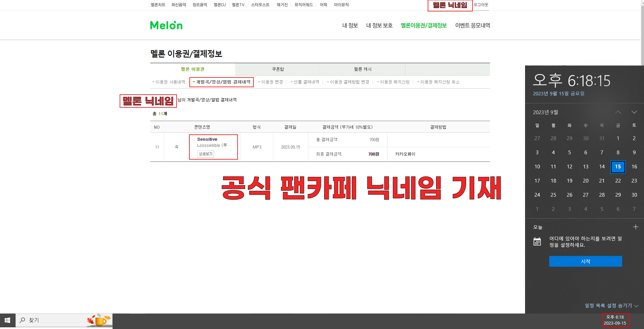Click the 카카오페이 payment method text

[x=405, y=154]
